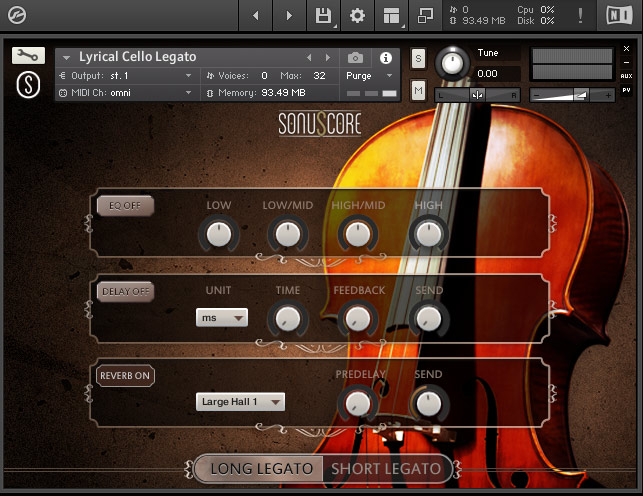Click the Kontakt logo icon in the top bar
The image size is (643, 496).
click(x=17, y=15)
